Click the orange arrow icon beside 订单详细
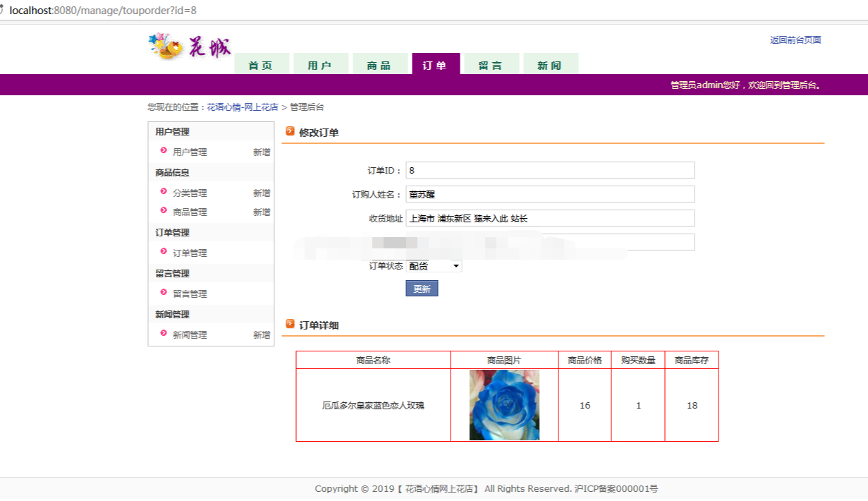 290,324
